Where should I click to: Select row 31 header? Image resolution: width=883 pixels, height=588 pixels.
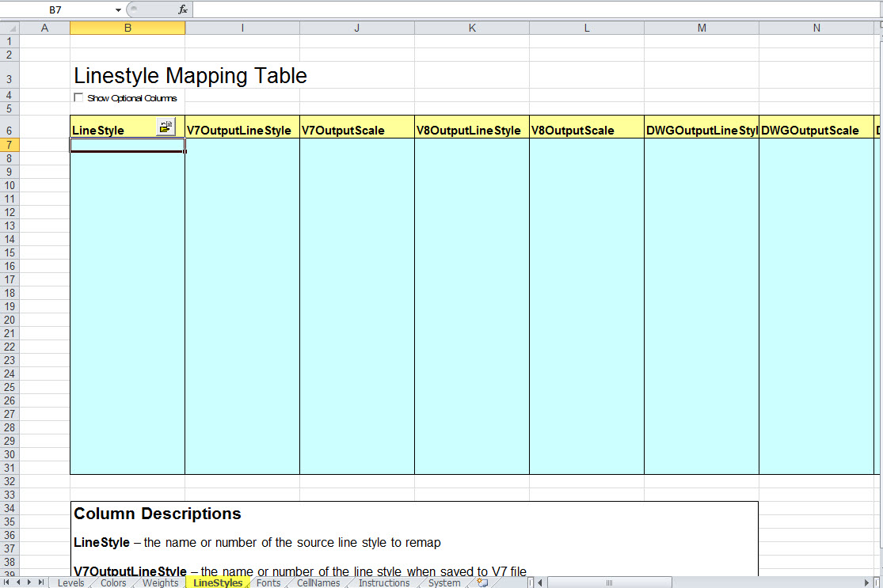10,469
